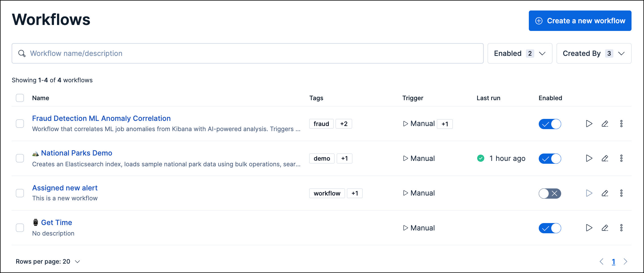
Task: Enable the Assigned new alert workflow
Action: (550, 193)
